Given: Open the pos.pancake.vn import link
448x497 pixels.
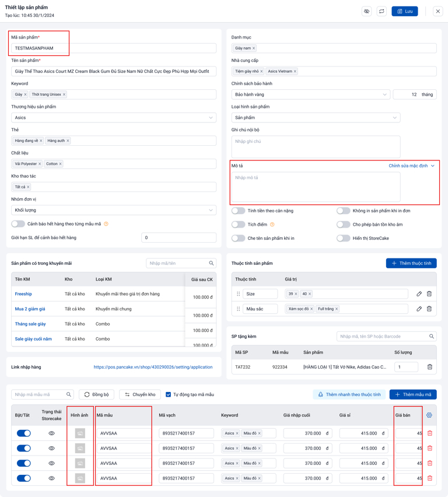Looking at the screenshot, I should (x=153, y=367).
